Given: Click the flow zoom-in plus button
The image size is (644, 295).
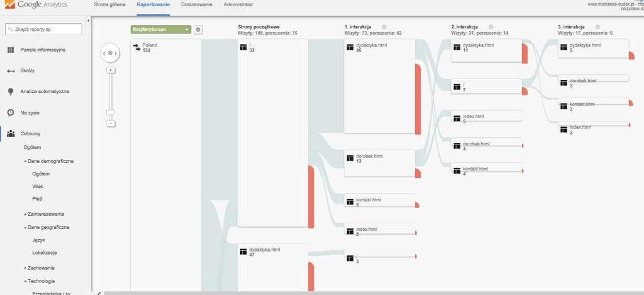Looking at the screenshot, I should [x=111, y=70].
